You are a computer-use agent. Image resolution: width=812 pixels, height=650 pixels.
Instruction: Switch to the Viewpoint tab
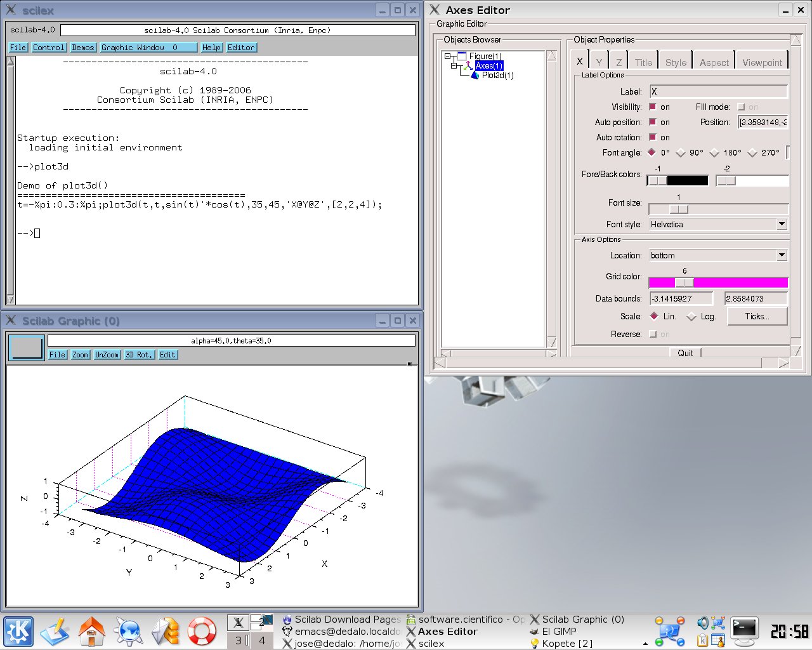(762, 62)
